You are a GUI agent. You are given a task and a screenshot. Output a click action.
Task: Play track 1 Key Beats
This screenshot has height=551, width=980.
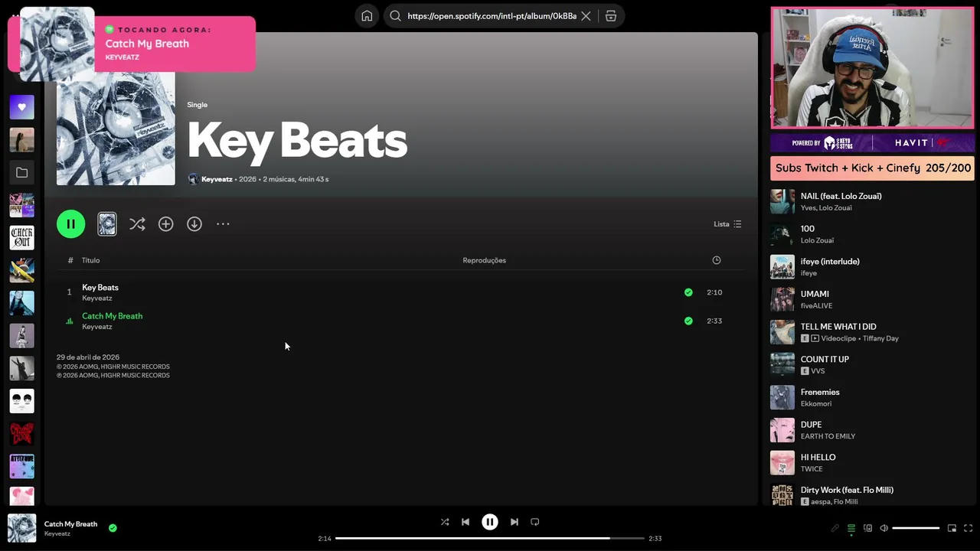point(69,292)
